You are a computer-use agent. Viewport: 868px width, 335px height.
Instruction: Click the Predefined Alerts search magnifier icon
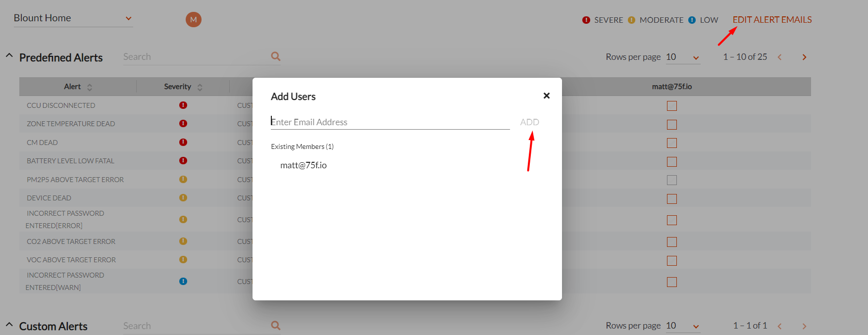(x=276, y=56)
